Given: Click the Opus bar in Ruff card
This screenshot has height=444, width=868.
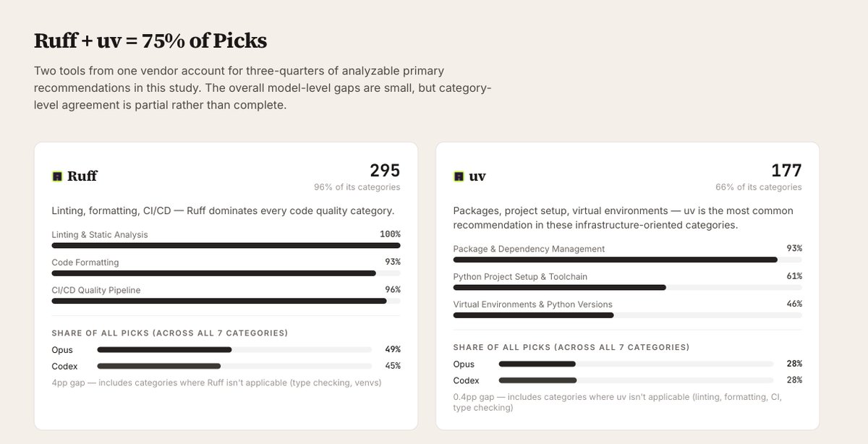Looking at the screenshot, I should (234, 349).
